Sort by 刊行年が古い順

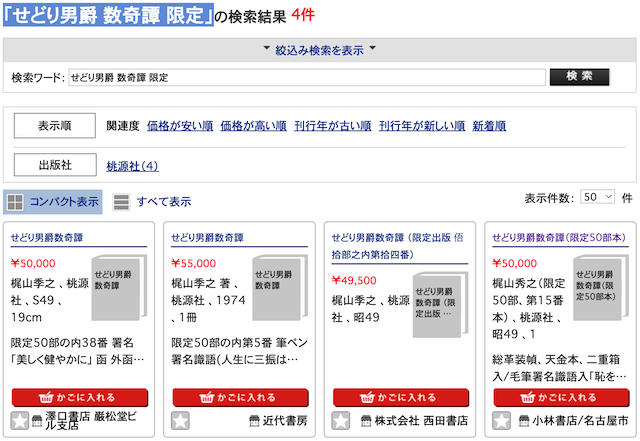tap(333, 126)
